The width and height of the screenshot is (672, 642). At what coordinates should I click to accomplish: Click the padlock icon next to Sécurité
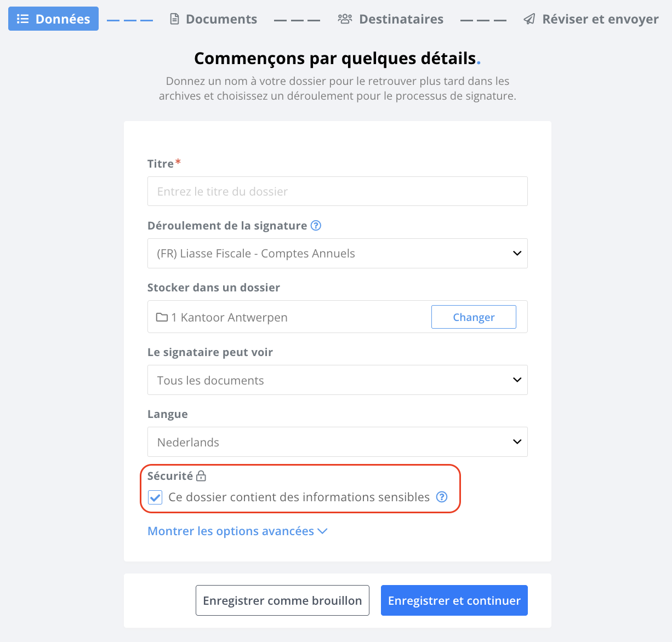[x=201, y=475]
